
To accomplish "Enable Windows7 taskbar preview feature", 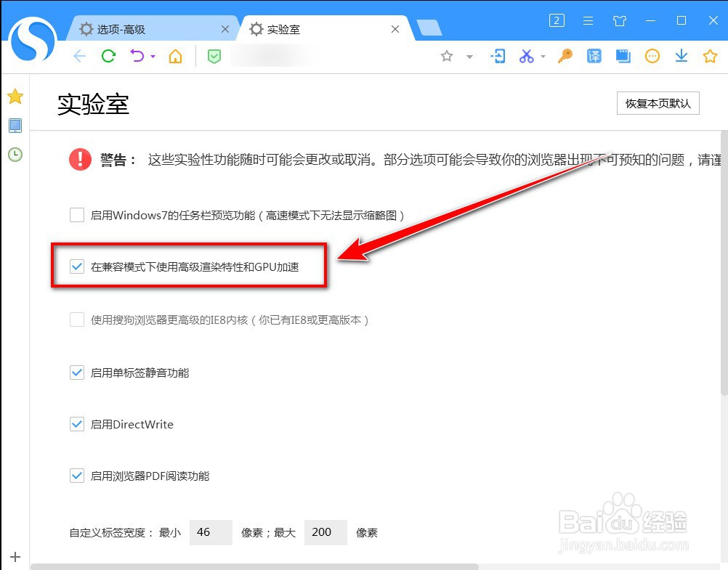I will coord(77,214).
